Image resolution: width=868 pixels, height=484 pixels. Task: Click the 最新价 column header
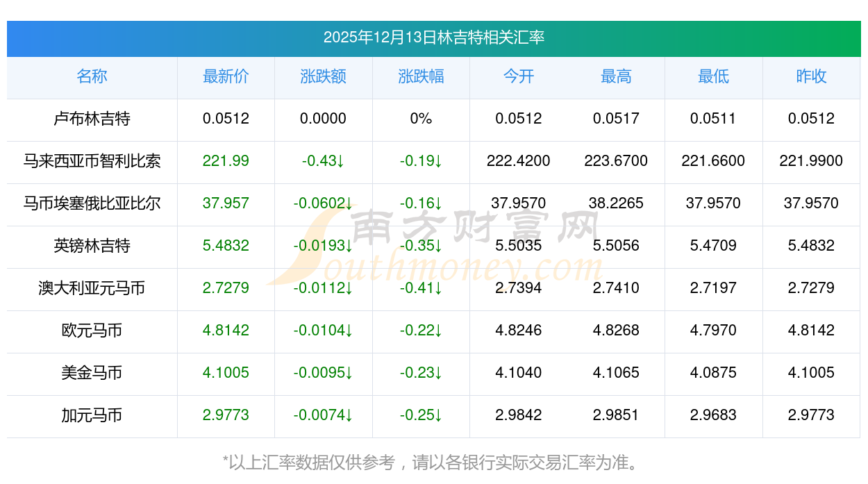pyautogui.click(x=226, y=77)
